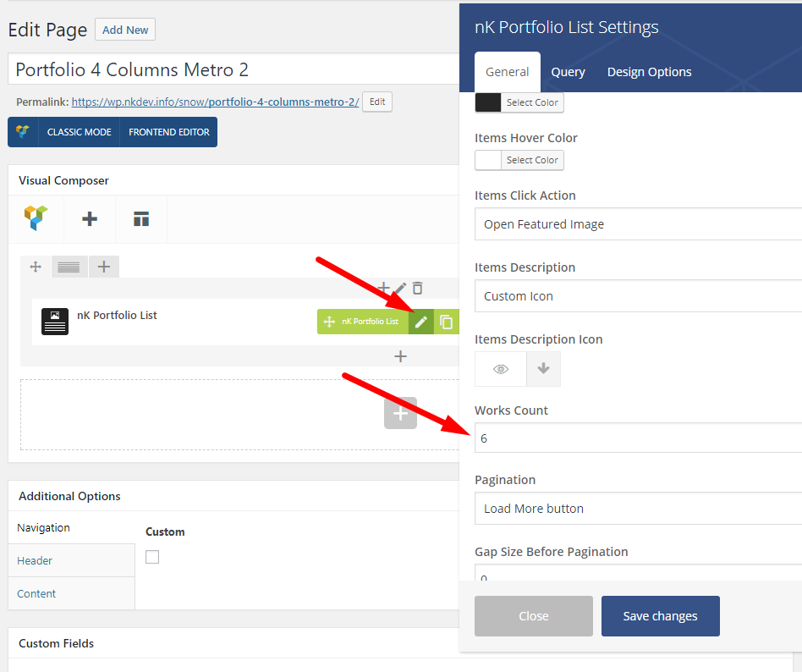This screenshot has height=672, width=802.
Task: Switch to the Design Options tab
Action: click(649, 72)
